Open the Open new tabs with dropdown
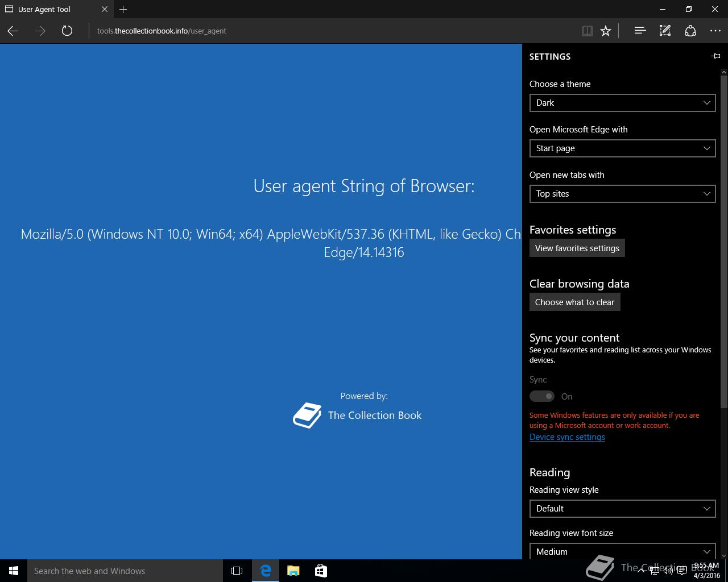Screen dimensions: 728x582 click(622, 194)
